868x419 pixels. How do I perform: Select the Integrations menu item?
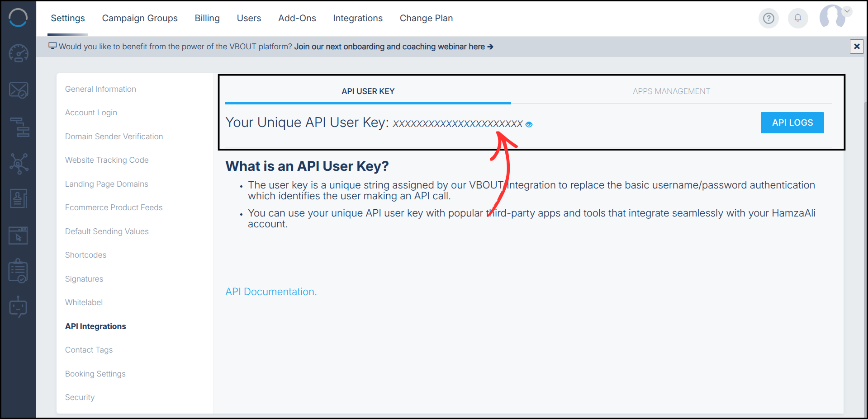pyautogui.click(x=357, y=18)
